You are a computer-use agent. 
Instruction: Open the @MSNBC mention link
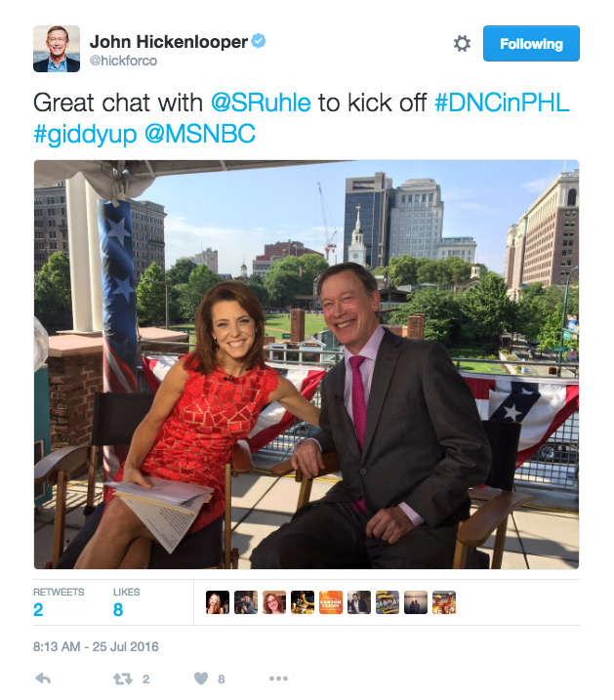coord(200,134)
